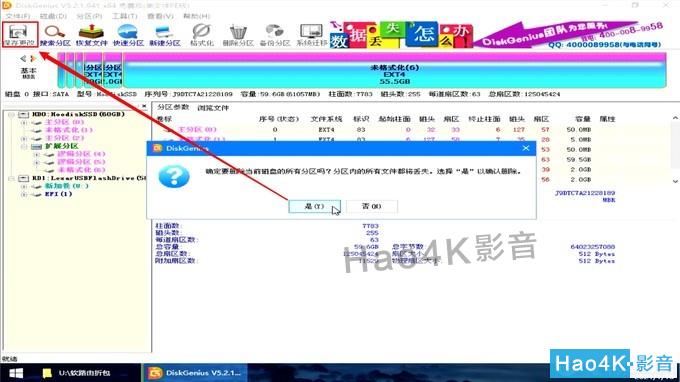Click the Format toolbar icon
Image resolution: width=680 pixels, height=382 pixels.
[202, 35]
